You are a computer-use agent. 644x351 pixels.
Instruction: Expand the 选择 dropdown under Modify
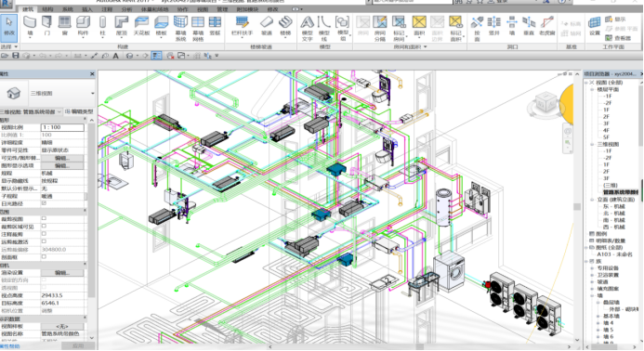9,46
